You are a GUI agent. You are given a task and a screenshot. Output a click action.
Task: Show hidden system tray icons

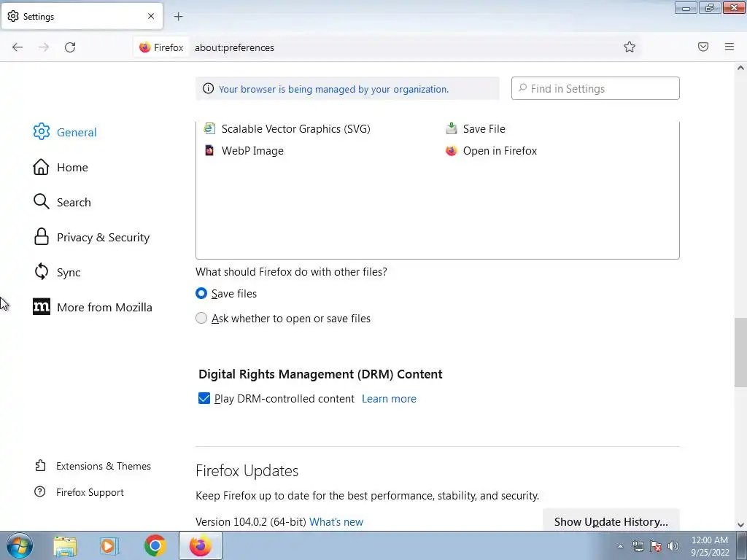[x=620, y=546]
